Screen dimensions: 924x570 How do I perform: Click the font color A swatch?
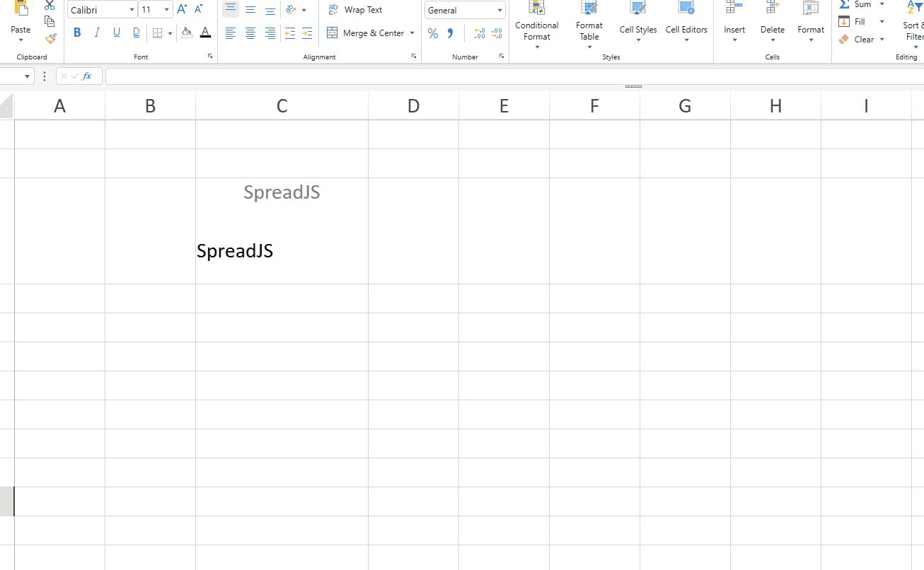tap(205, 33)
